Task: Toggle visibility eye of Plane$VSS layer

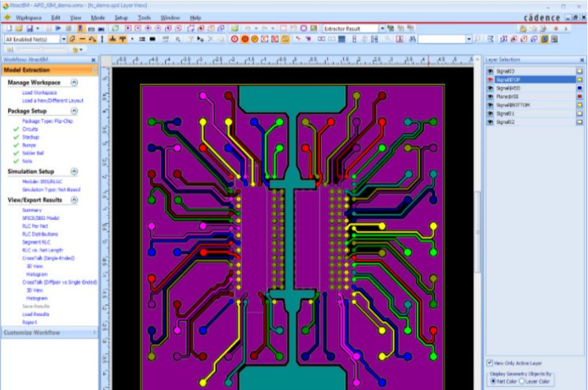Action: coord(490,96)
